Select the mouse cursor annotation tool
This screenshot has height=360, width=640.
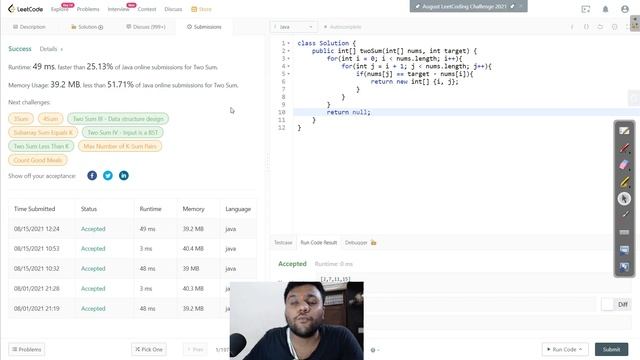tap(624, 199)
